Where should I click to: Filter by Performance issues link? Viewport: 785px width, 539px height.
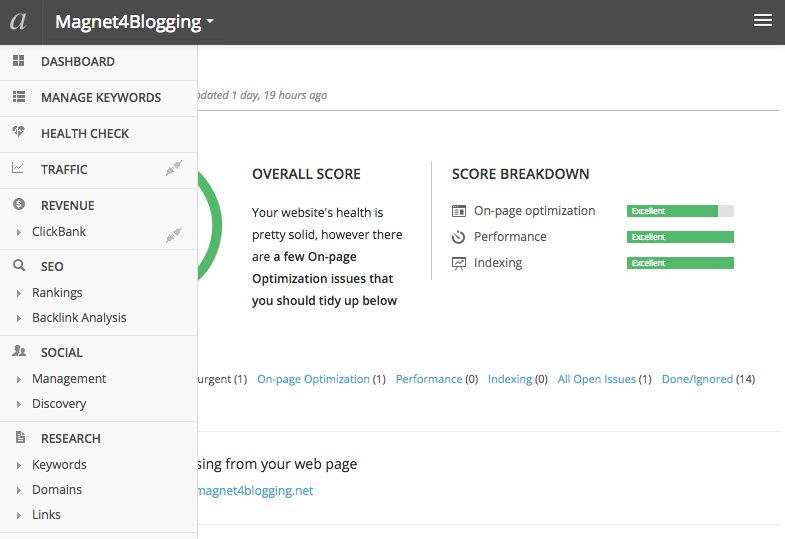[429, 379]
